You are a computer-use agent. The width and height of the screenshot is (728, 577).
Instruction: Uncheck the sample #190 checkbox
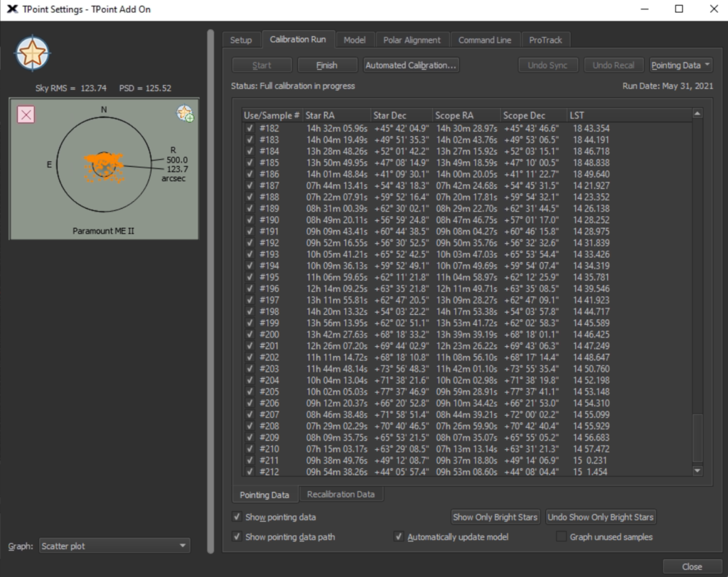(x=250, y=220)
